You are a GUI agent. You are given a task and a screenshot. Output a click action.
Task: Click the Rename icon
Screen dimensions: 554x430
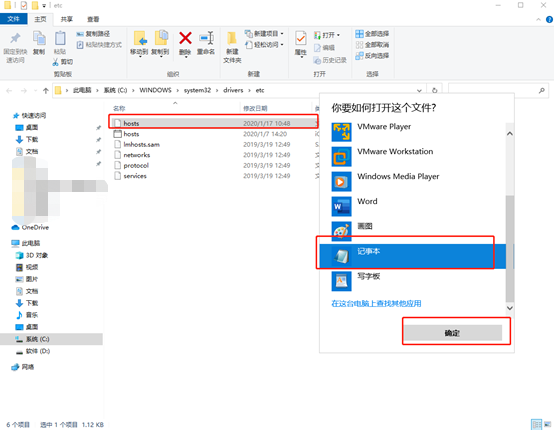pyautogui.click(x=206, y=38)
